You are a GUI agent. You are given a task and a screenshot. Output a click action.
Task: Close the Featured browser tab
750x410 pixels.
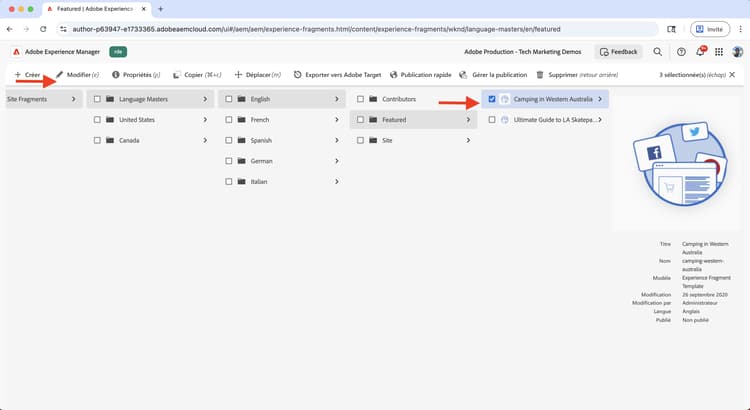click(143, 9)
